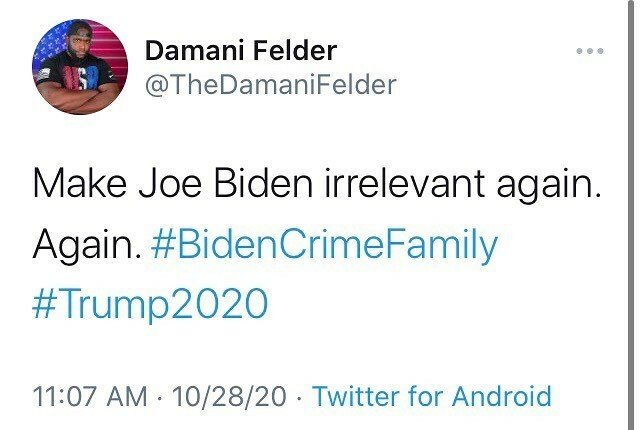Click Damani Felder's profile picture
The height and width of the screenshot is (430, 640).
point(80,67)
